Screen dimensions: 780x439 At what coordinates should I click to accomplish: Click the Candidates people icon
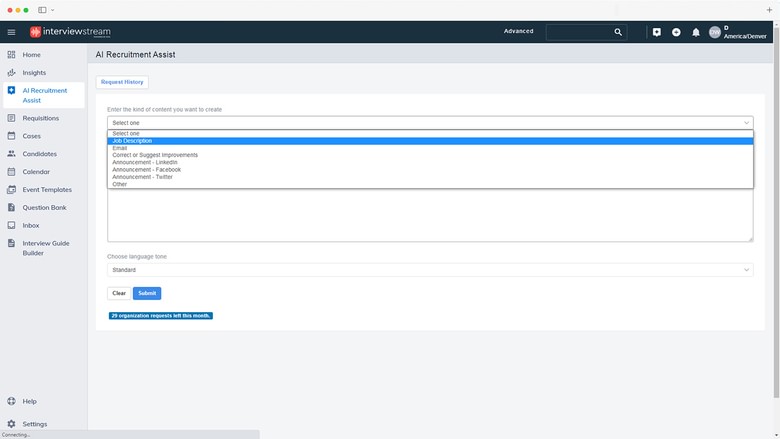pyautogui.click(x=11, y=154)
